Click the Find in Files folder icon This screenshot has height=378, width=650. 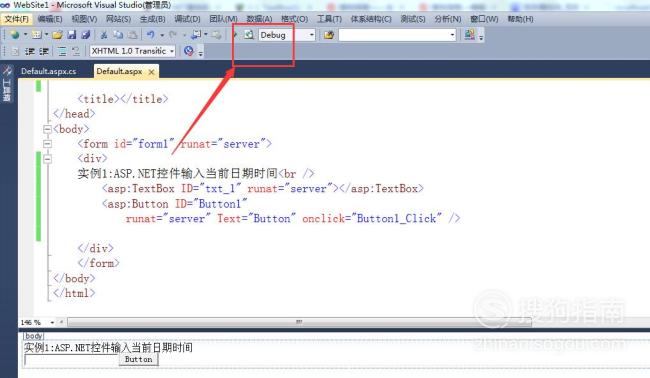(329, 35)
